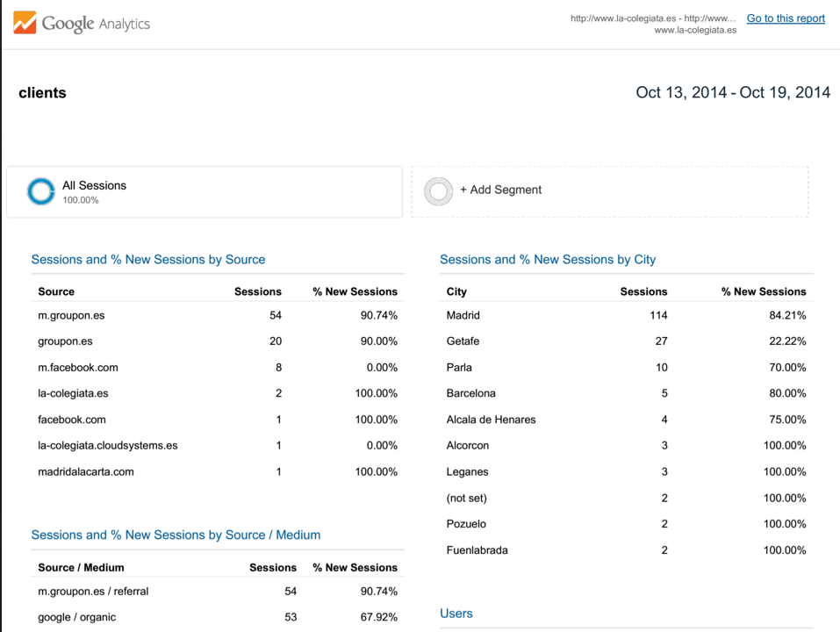This screenshot has width=840, height=632.
Task: Select the Madrid city row
Action: pyautogui.click(x=626, y=315)
